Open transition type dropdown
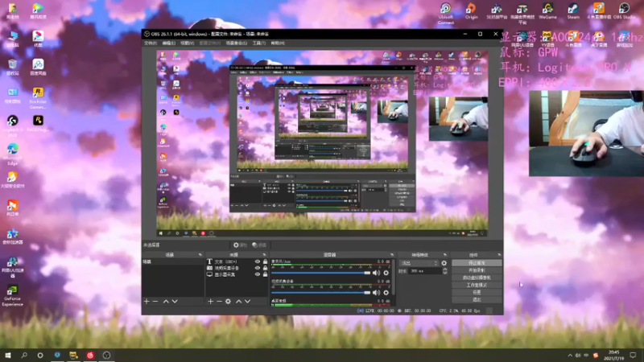The width and height of the screenshot is (644, 362). tap(419, 263)
